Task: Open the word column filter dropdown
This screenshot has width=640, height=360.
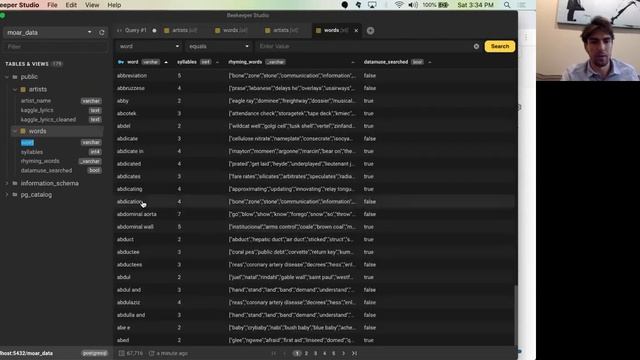Action: [x=149, y=47]
